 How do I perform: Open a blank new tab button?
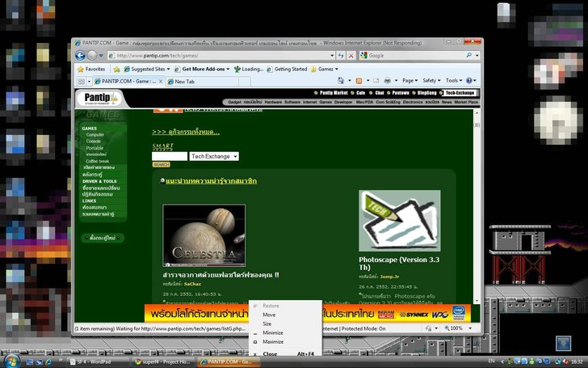coord(245,82)
